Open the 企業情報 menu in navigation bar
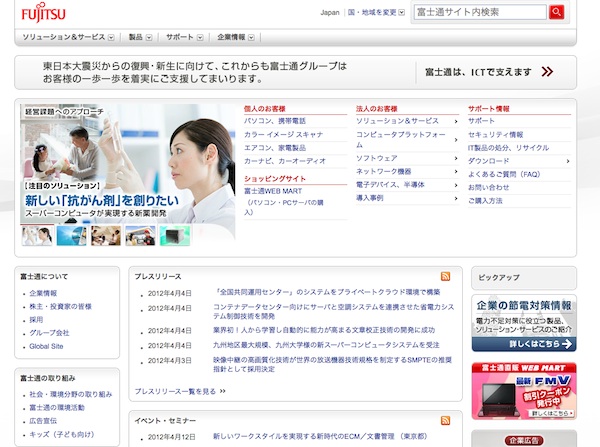Viewport: 600px width, 447px height. [x=237, y=37]
